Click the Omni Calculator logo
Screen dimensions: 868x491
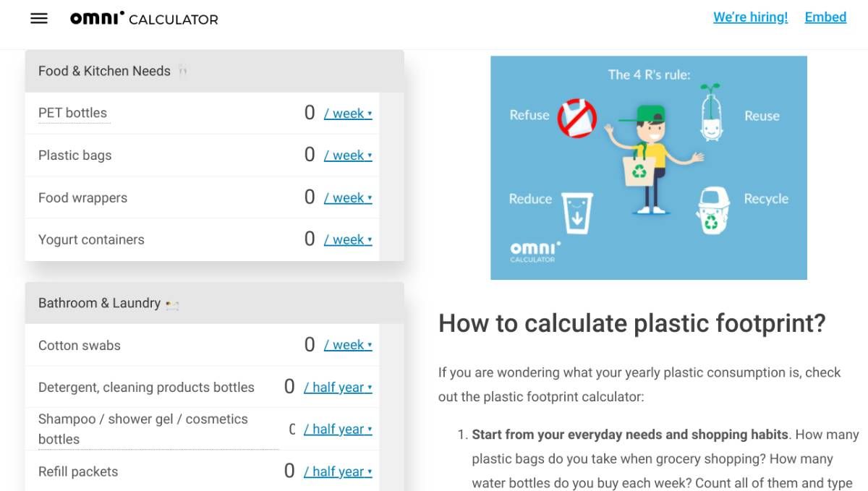pyautogui.click(x=144, y=19)
